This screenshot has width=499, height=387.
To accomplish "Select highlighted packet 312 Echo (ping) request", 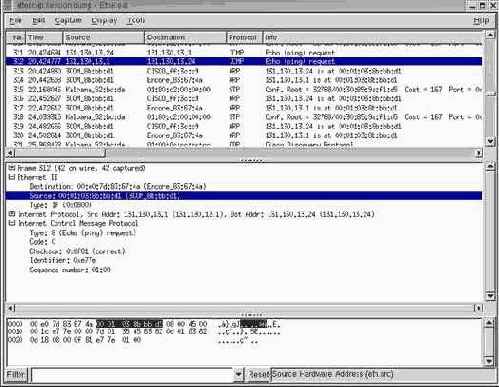I will [244, 61].
